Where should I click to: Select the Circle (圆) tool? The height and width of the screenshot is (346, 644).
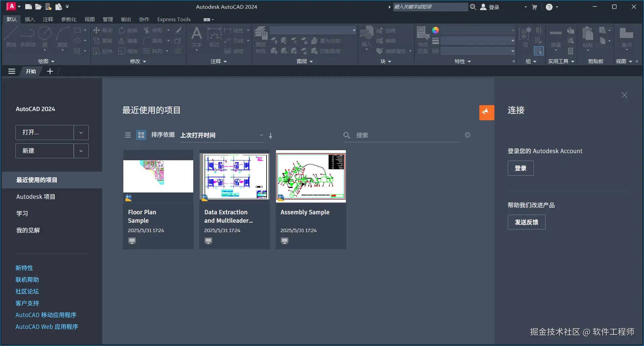point(45,37)
